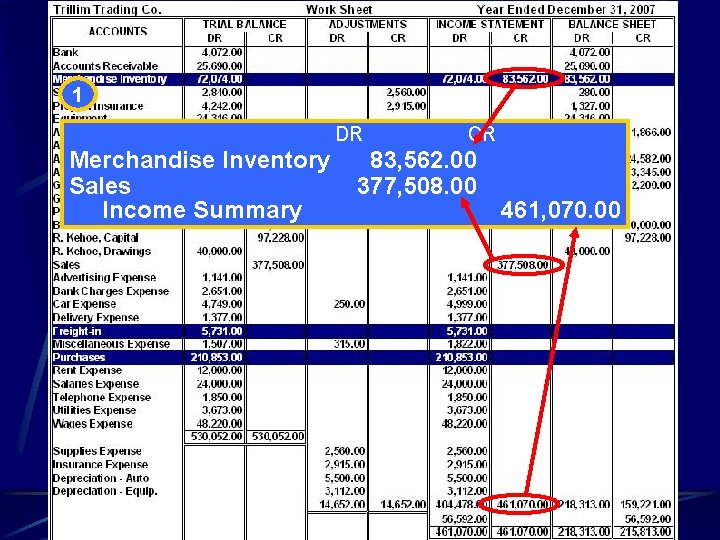The height and width of the screenshot is (540, 720).
Task: Select the Insurance Expense row label
Action: click(100, 465)
